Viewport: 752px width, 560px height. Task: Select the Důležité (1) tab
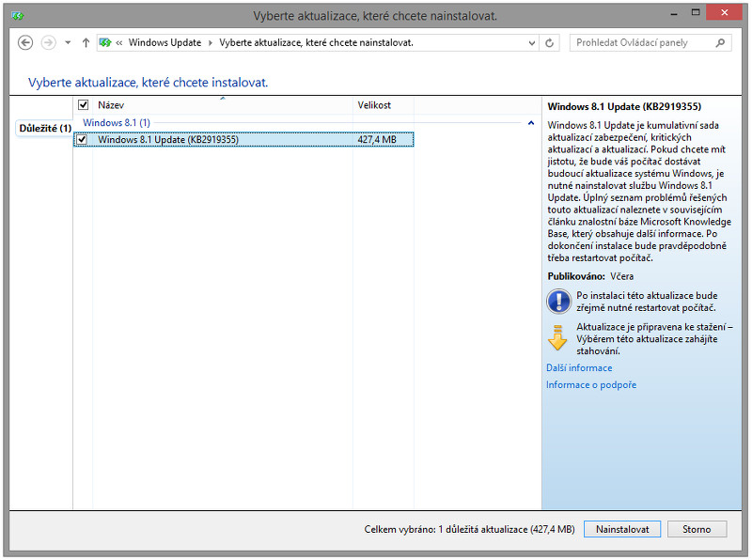[44, 128]
